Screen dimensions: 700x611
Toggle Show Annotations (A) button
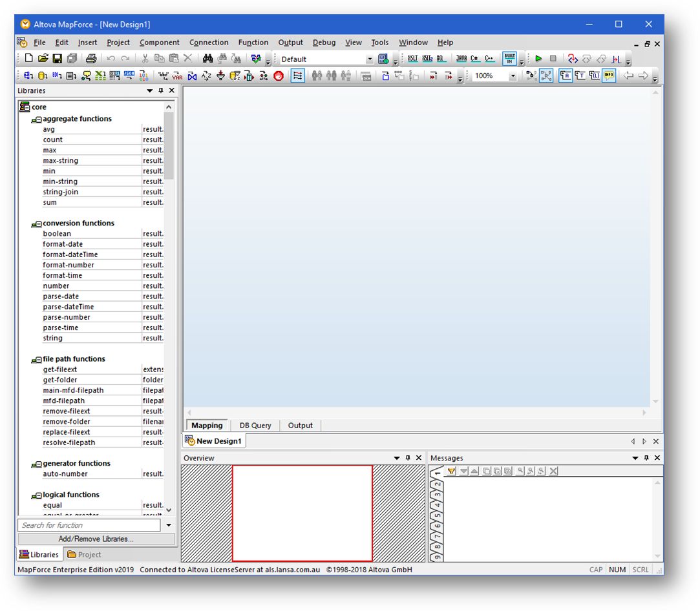(566, 76)
